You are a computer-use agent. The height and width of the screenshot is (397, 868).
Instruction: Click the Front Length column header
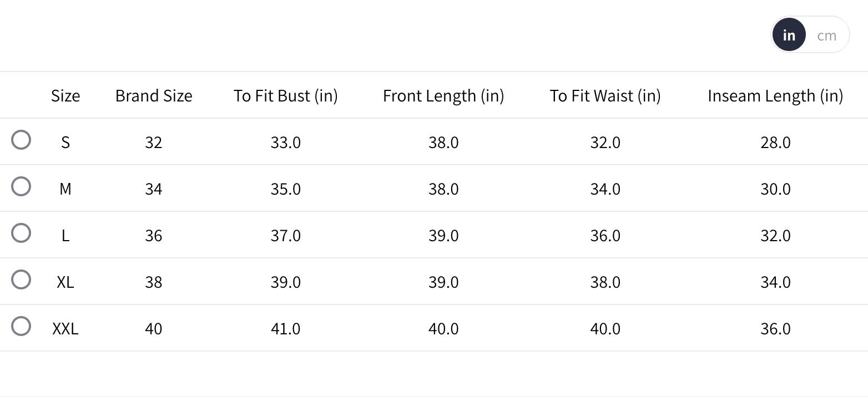(443, 96)
